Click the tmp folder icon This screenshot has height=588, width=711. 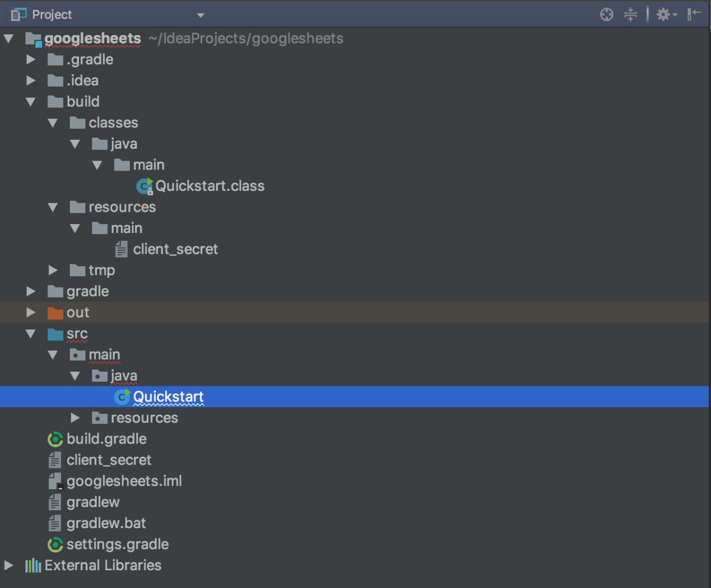tap(78, 270)
